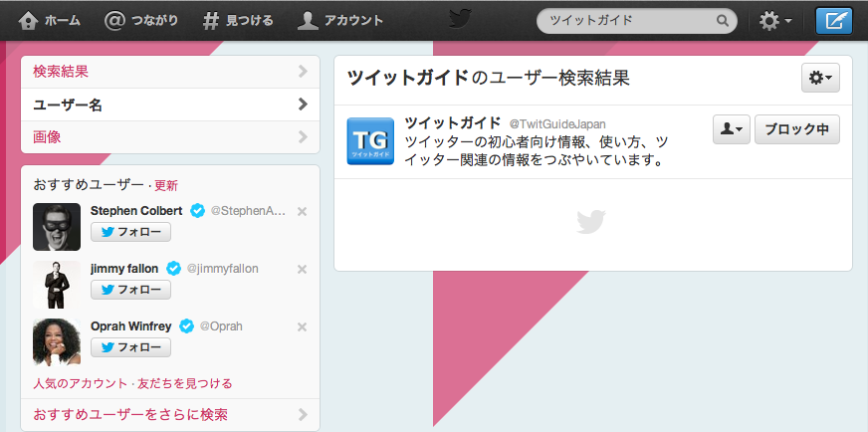This screenshot has height=432, width=868.
Task: Dismiss the Oprah Winfrey suggestion
Action: 302,326
